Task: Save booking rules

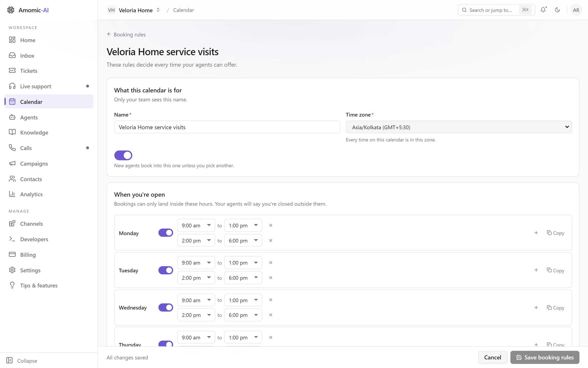Action: tap(545, 357)
